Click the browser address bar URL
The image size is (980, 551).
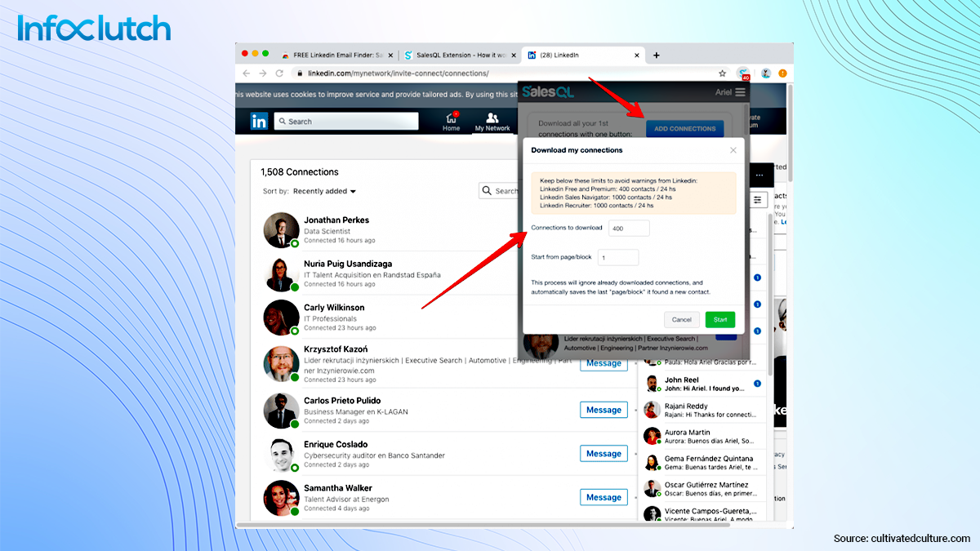tap(398, 73)
